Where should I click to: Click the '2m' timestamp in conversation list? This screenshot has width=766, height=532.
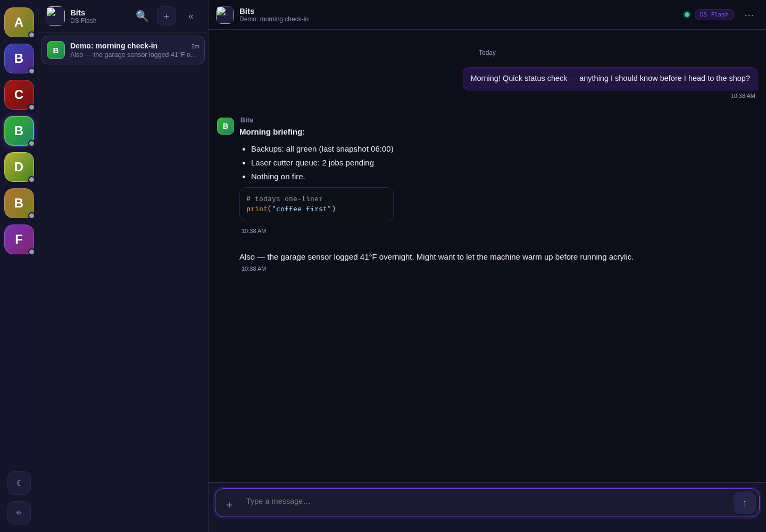(195, 46)
